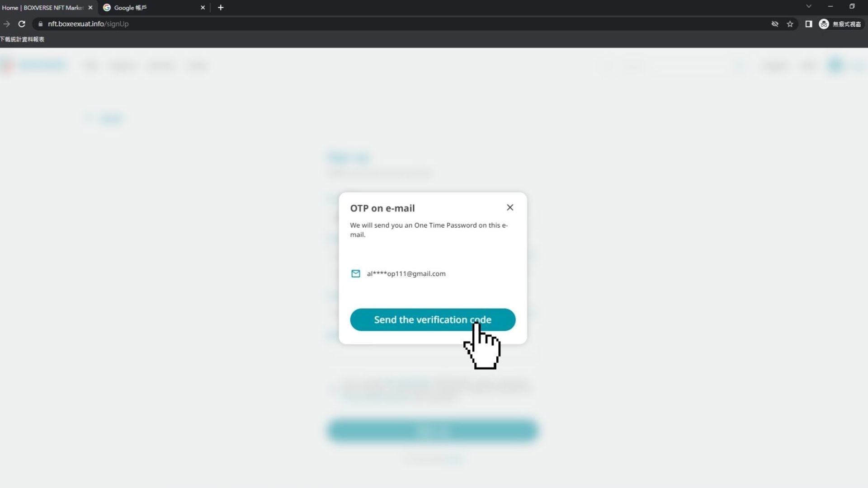Click the envelope icon beside the email

pos(356,273)
